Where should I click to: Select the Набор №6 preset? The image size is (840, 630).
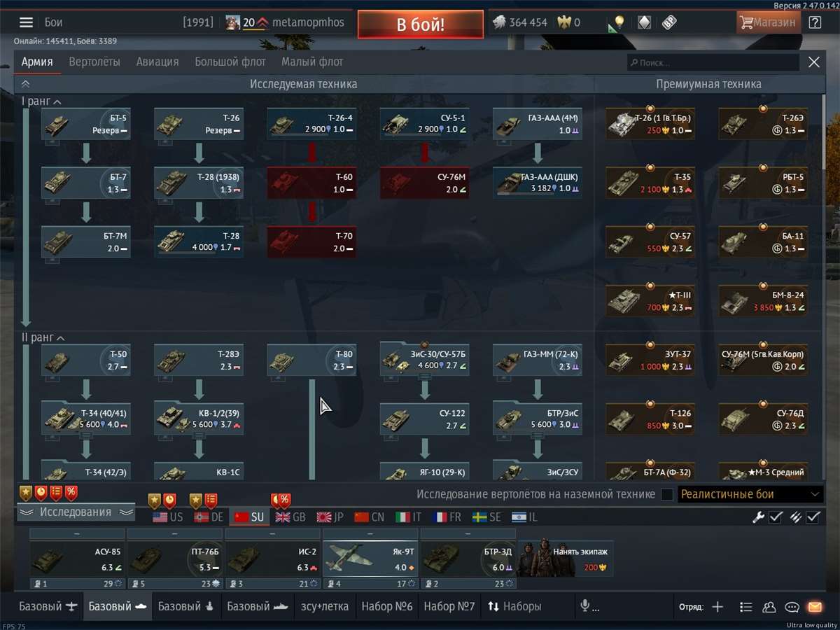click(x=387, y=606)
